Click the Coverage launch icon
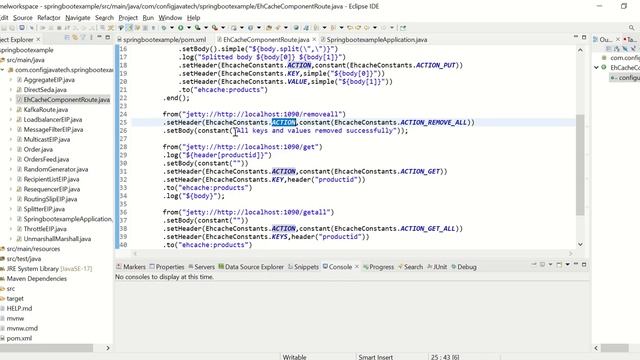 click(x=198, y=28)
